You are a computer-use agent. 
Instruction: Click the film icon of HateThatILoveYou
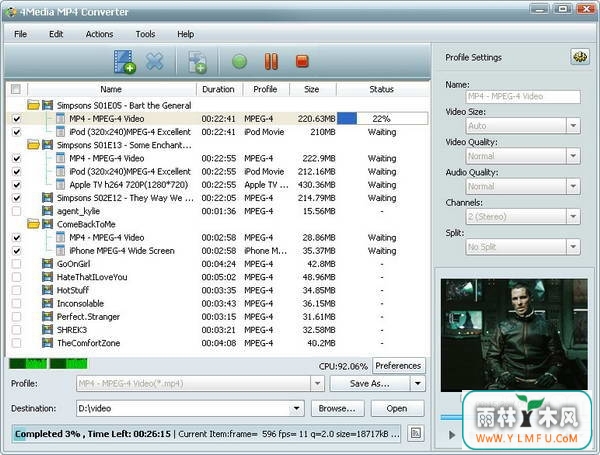coord(47,277)
